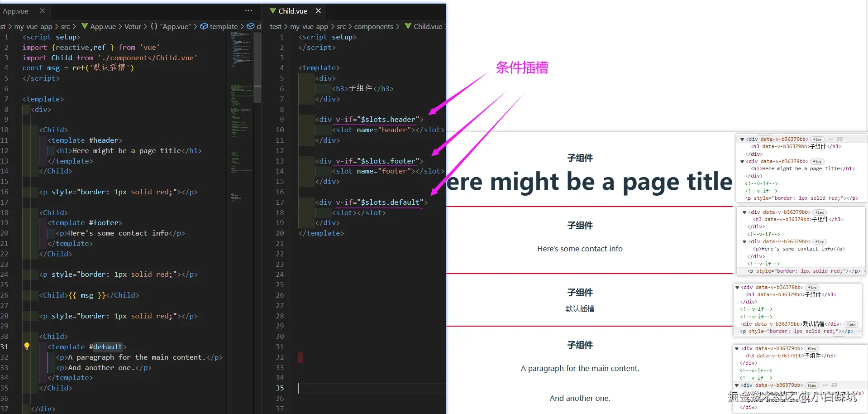Click the v-if="$slots.default" line in Child.vue
This screenshot has width=868, height=414.
371,202
